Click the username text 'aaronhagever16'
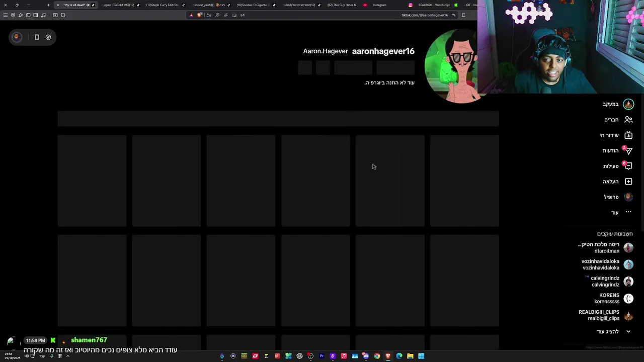Image resolution: width=644 pixels, height=362 pixels. click(x=383, y=51)
